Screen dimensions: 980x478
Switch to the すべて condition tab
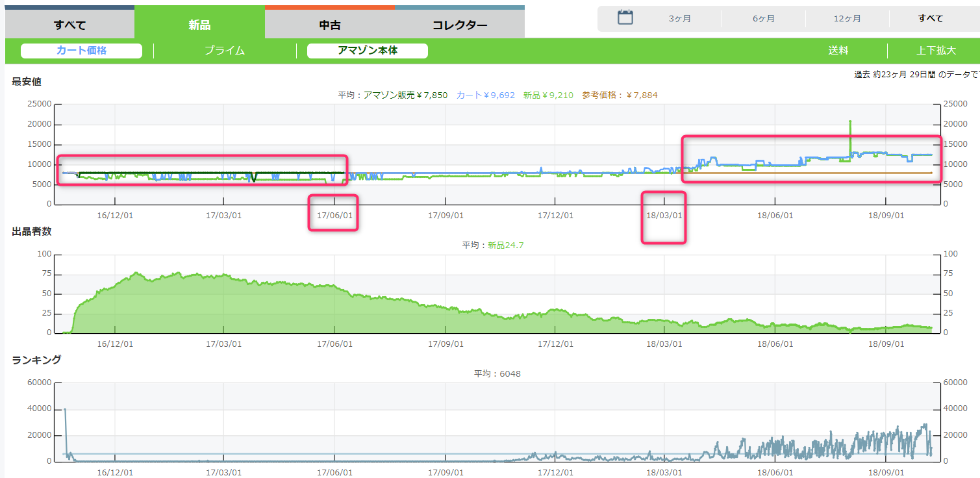pyautogui.click(x=69, y=25)
